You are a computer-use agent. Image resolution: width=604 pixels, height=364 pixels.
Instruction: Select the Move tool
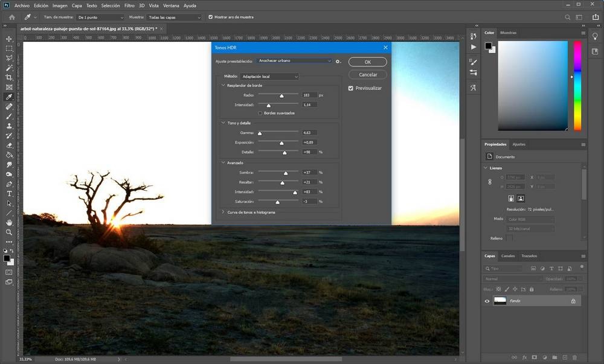(x=9, y=39)
